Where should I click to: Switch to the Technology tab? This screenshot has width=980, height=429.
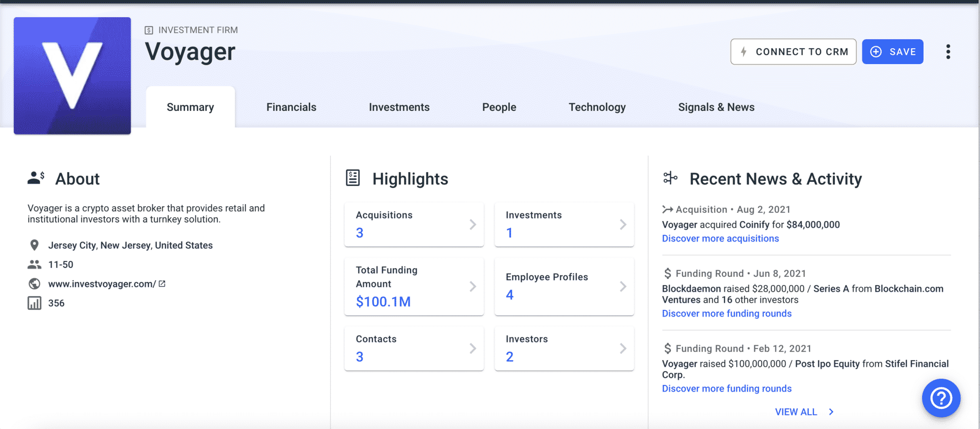tap(597, 107)
